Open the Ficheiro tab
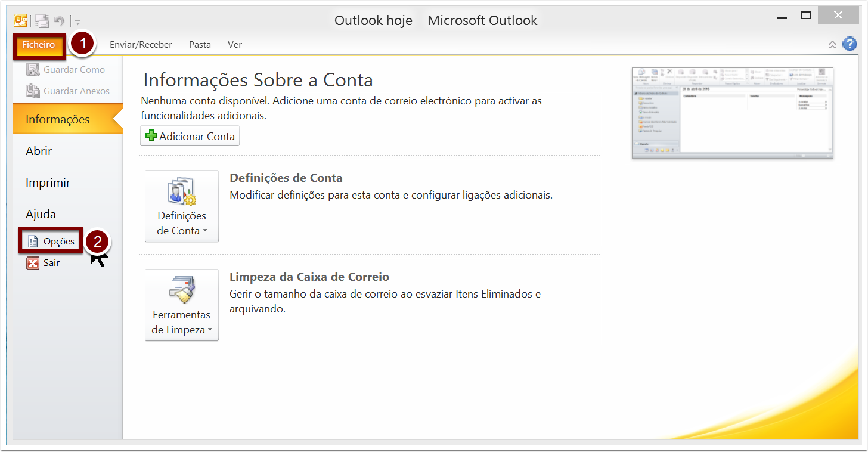Image resolution: width=868 pixels, height=452 pixels. tap(39, 45)
